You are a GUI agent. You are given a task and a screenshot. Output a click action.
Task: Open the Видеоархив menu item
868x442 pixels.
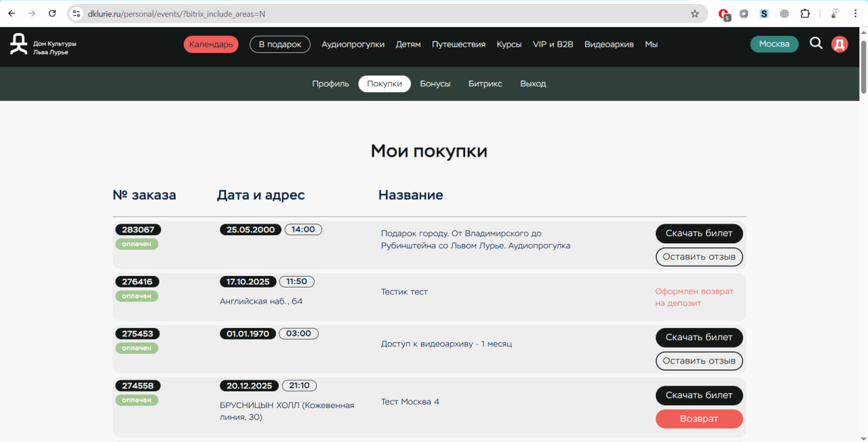pos(609,44)
